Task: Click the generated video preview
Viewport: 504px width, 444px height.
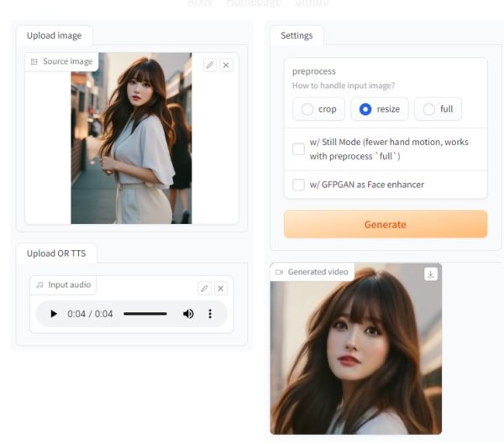Action: (355, 353)
